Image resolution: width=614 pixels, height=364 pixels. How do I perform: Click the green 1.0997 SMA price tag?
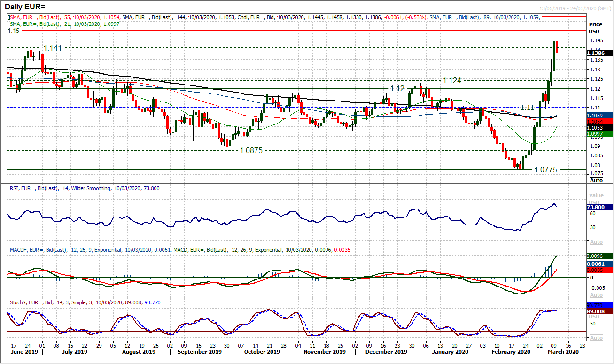click(x=599, y=133)
